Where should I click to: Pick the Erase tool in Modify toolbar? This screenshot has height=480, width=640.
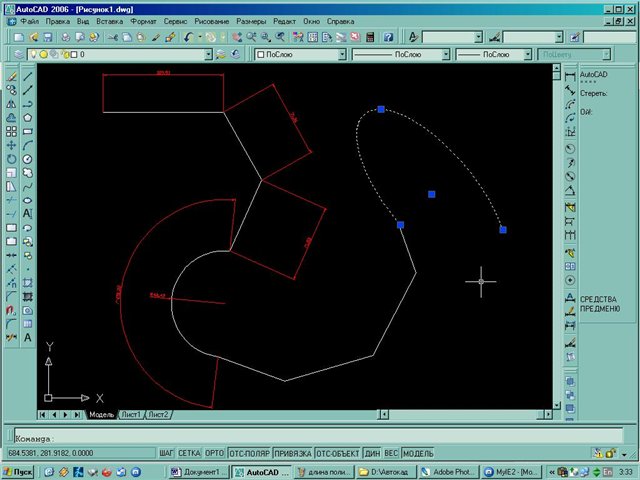(x=10, y=75)
